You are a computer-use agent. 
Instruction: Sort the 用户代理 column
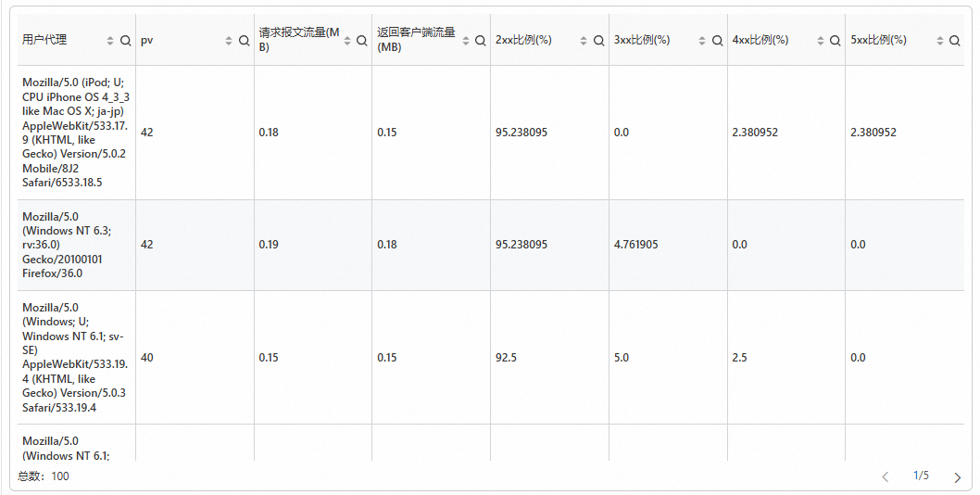point(110,41)
